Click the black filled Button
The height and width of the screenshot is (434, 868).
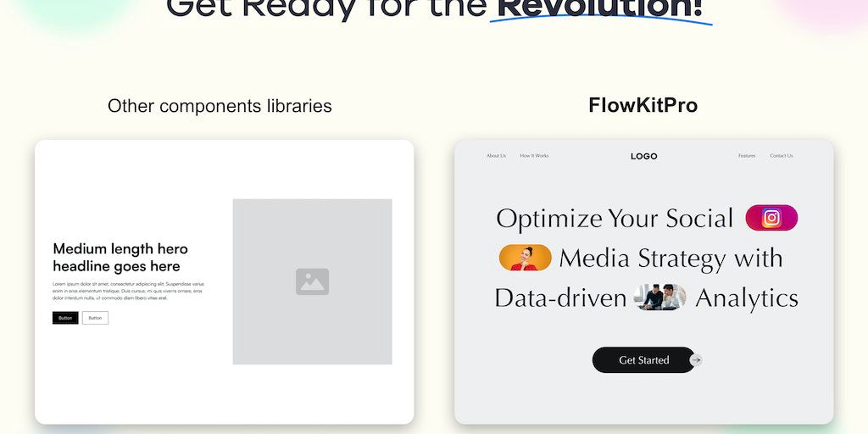point(65,318)
